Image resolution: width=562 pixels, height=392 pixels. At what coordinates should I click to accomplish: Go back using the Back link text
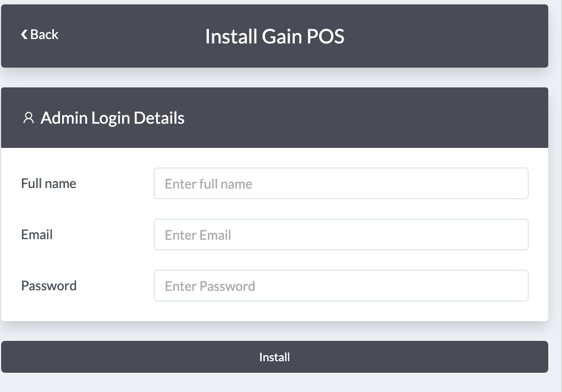tap(45, 35)
